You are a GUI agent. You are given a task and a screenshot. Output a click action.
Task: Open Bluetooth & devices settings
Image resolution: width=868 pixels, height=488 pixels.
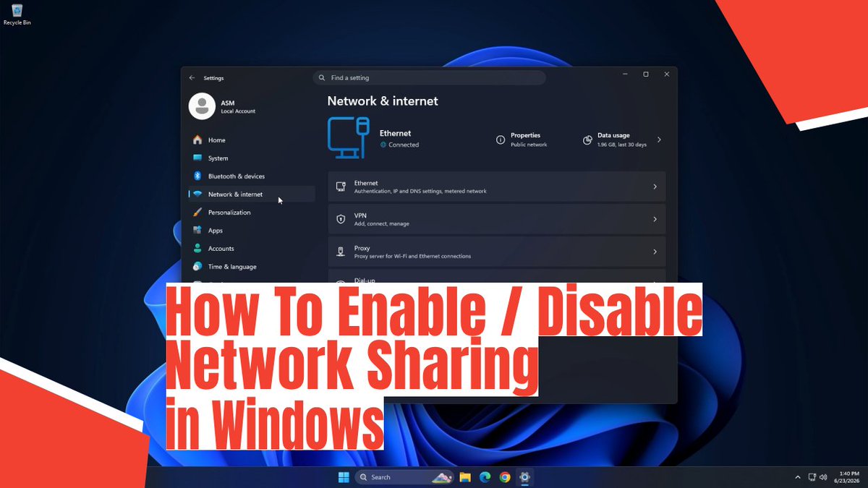click(x=251, y=176)
